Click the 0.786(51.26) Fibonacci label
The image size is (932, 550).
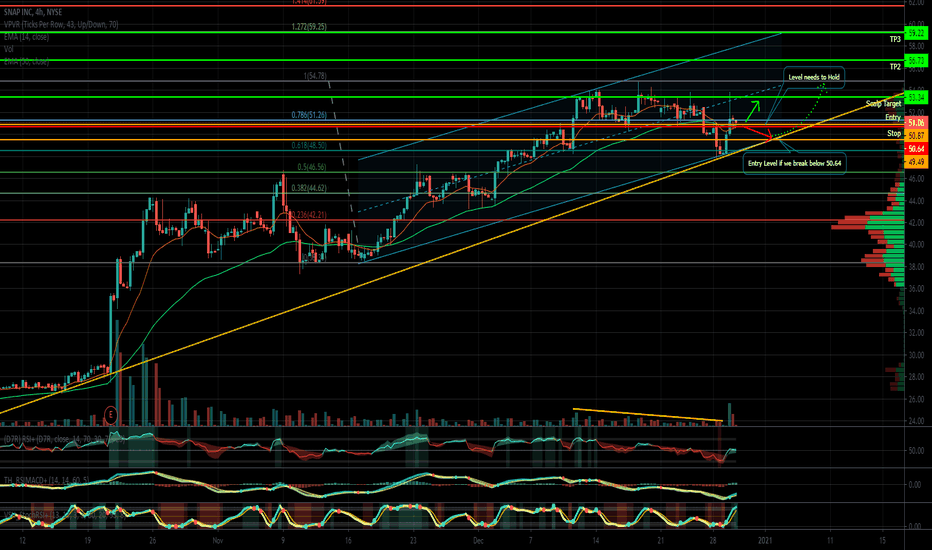[x=309, y=115]
